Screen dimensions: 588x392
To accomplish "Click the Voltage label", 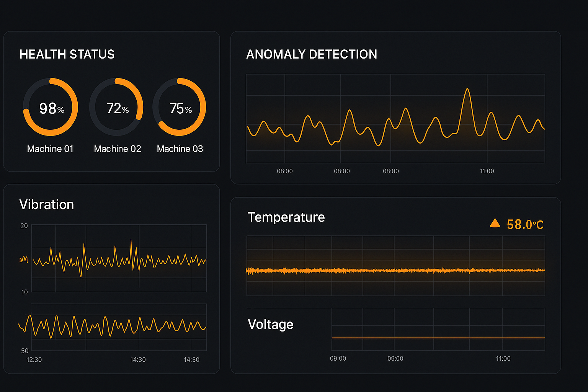I will (270, 324).
